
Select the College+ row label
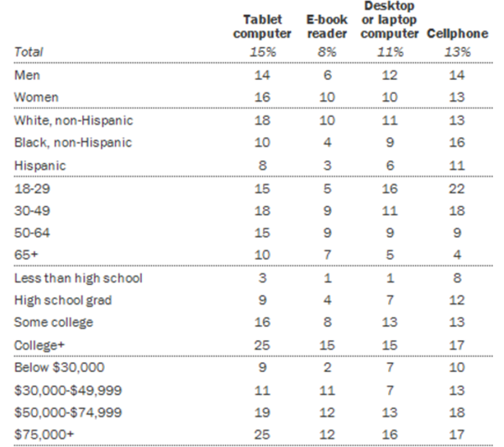coord(41,345)
